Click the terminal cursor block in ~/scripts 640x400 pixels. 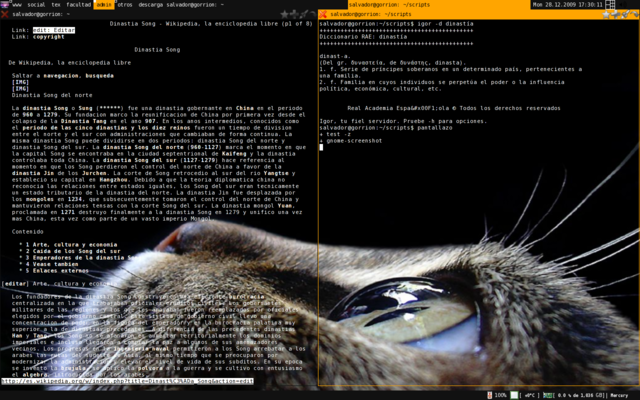click(321, 147)
